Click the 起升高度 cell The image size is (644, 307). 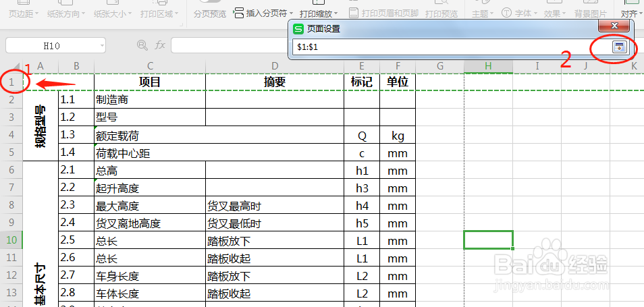coord(150,188)
